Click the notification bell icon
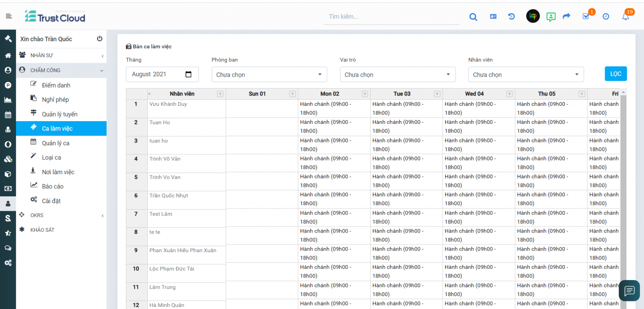The width and height of the screenshot is (644, 309). (625, 16)
